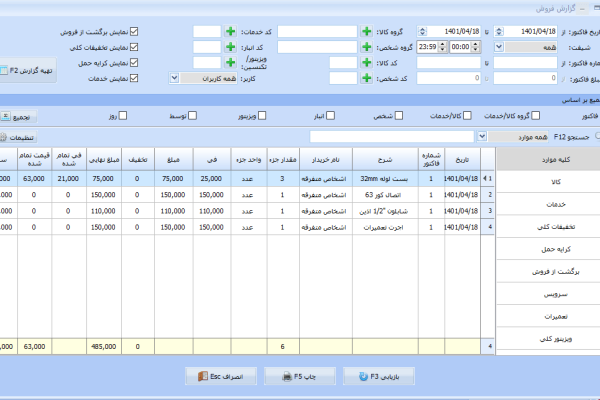This screenshot has height=400, width=600.
Task: Select سرویس in side list
Action: (x=548, y=294)
